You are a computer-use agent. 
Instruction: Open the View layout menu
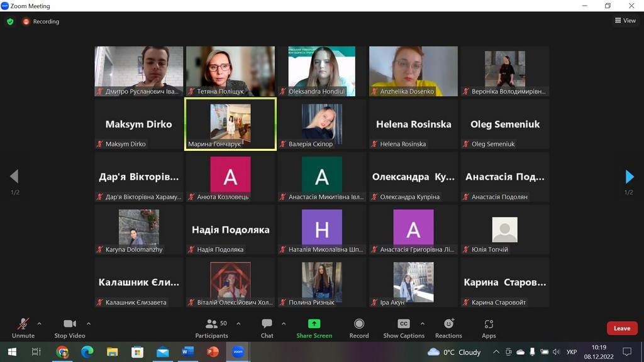tap(625, 21)
